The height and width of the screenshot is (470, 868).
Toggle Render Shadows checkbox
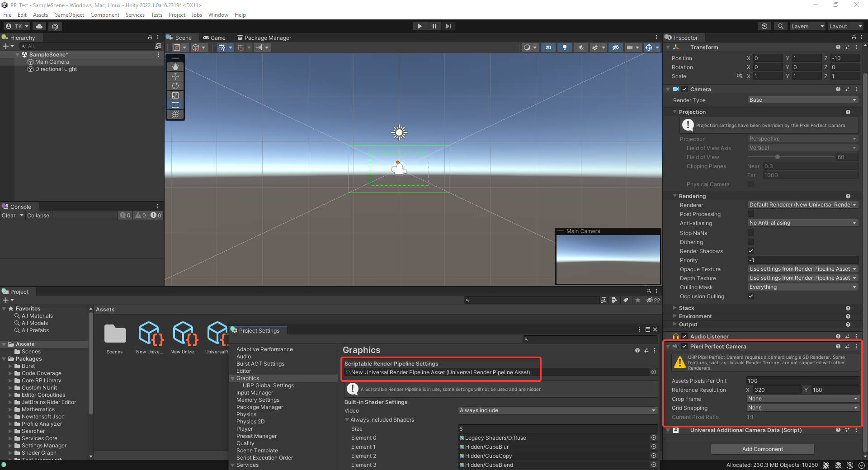pyautogui.click(x=751, y=251)
